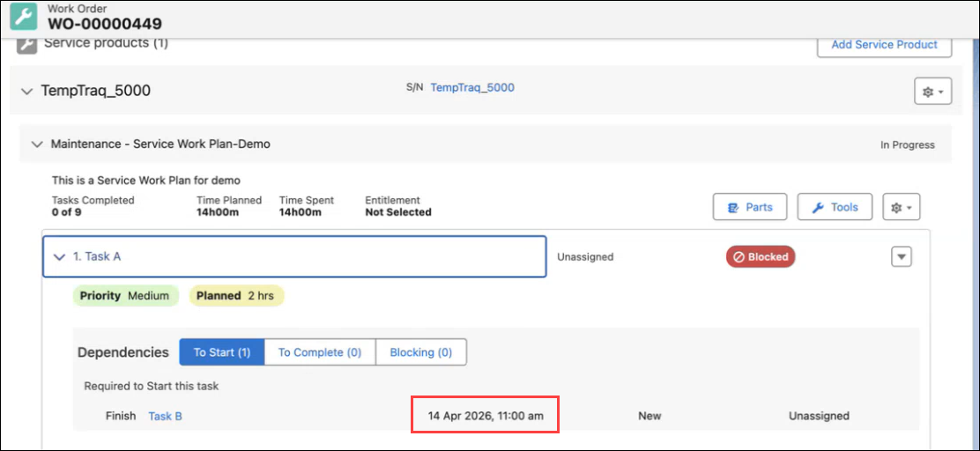Image resolution: width=980 pixels, height=451 pixels.
Task: Open the Task B link
Action: click(165, 416)
